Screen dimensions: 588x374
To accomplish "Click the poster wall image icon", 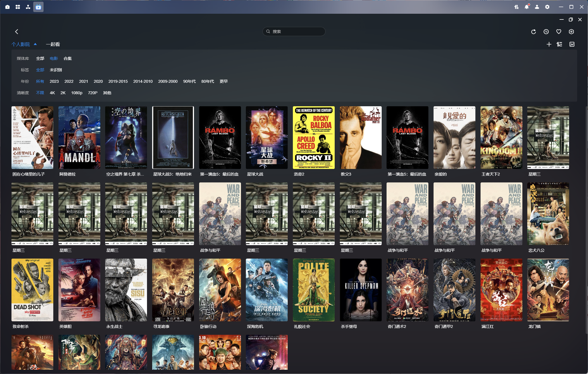I will [572, 44].
